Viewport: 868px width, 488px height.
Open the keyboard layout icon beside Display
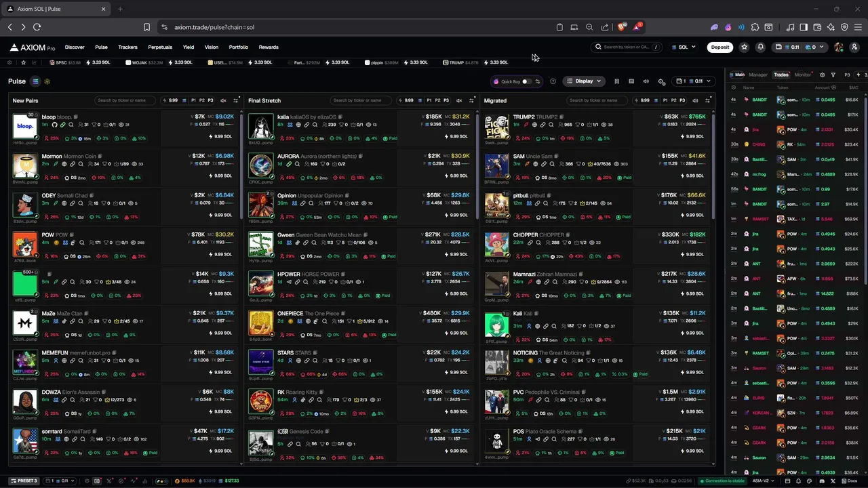click(631, 81)
